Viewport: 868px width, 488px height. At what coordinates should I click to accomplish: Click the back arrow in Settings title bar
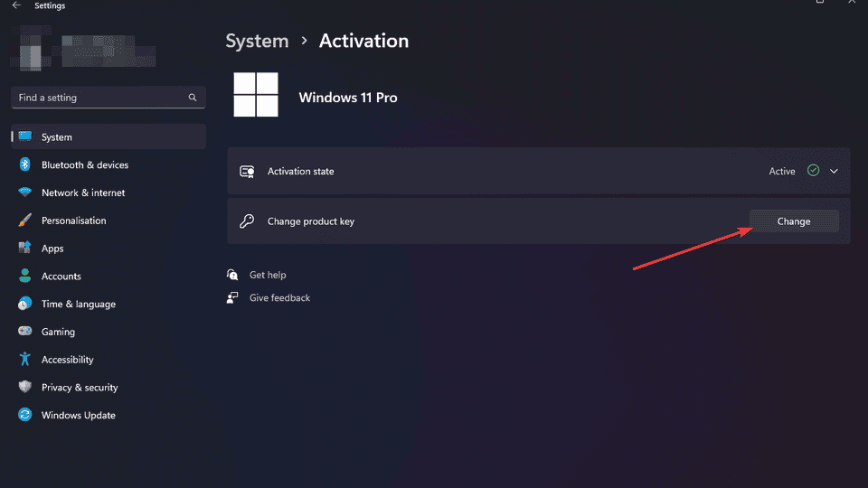16,5
